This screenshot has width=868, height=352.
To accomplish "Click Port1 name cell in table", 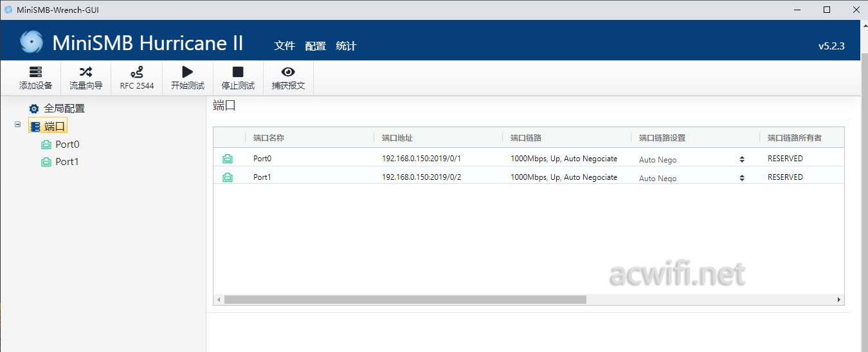I will tap(262, 177).
